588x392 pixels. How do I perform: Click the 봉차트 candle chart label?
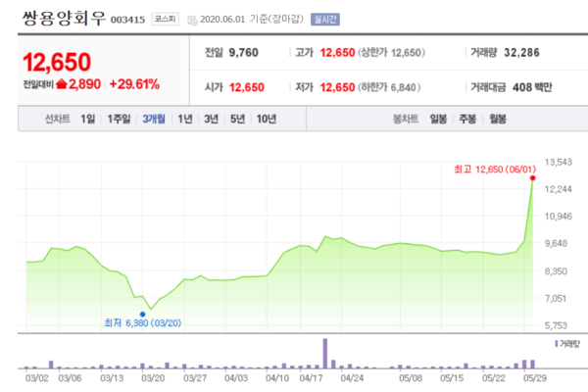[x=406, y=119]
